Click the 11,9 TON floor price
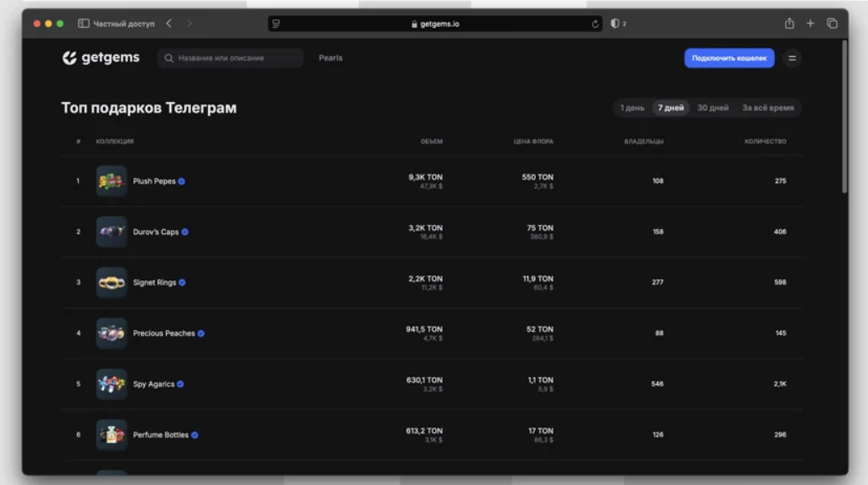 point(538,279)
